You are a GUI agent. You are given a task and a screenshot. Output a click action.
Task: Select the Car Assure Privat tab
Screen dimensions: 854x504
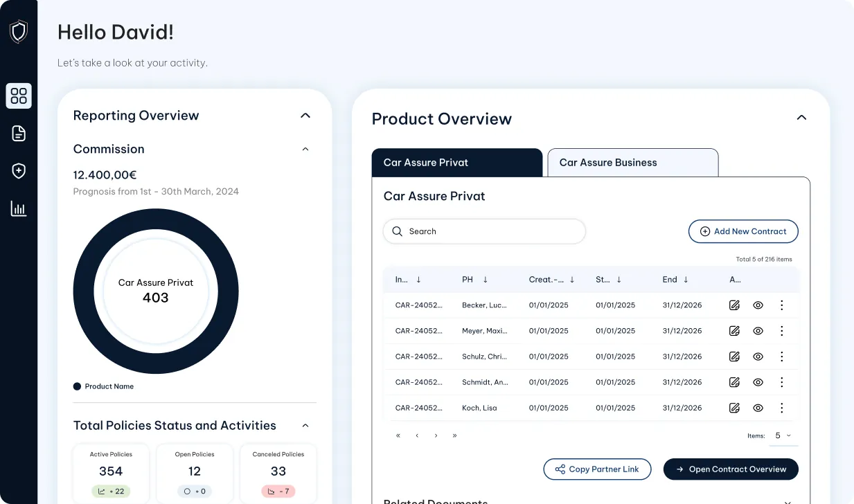click(x=457, y=163)
